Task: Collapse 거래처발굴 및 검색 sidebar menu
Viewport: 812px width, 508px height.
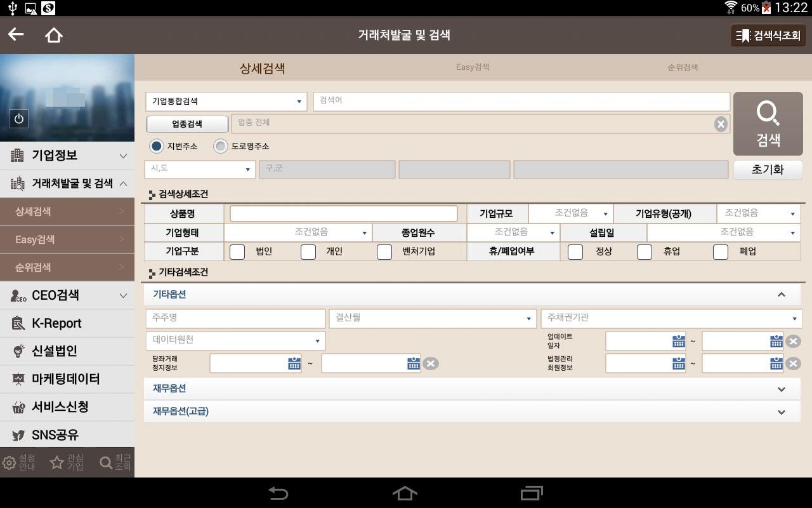Action: point(67,184)
